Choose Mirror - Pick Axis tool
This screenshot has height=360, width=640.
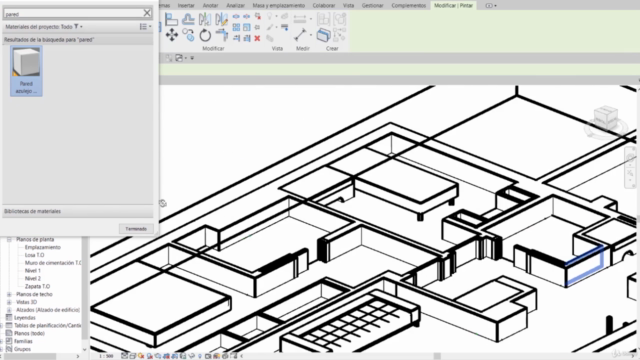tap(205, 19)
